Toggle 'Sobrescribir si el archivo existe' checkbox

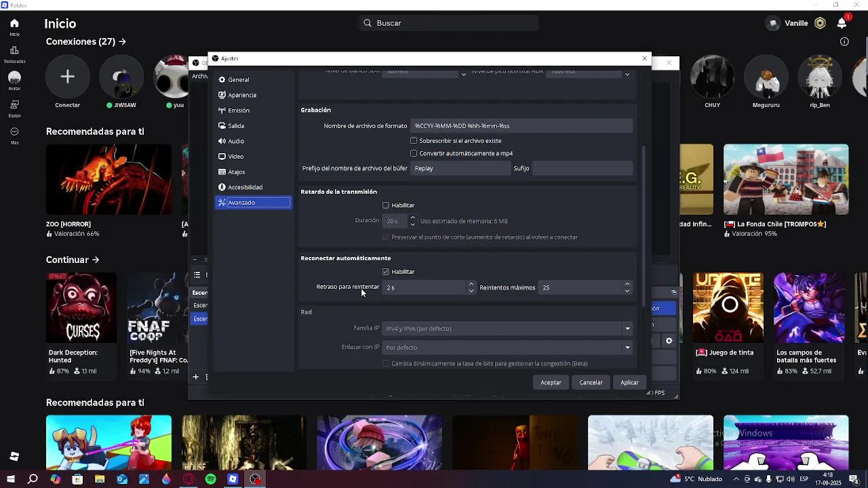coord(414,141)
